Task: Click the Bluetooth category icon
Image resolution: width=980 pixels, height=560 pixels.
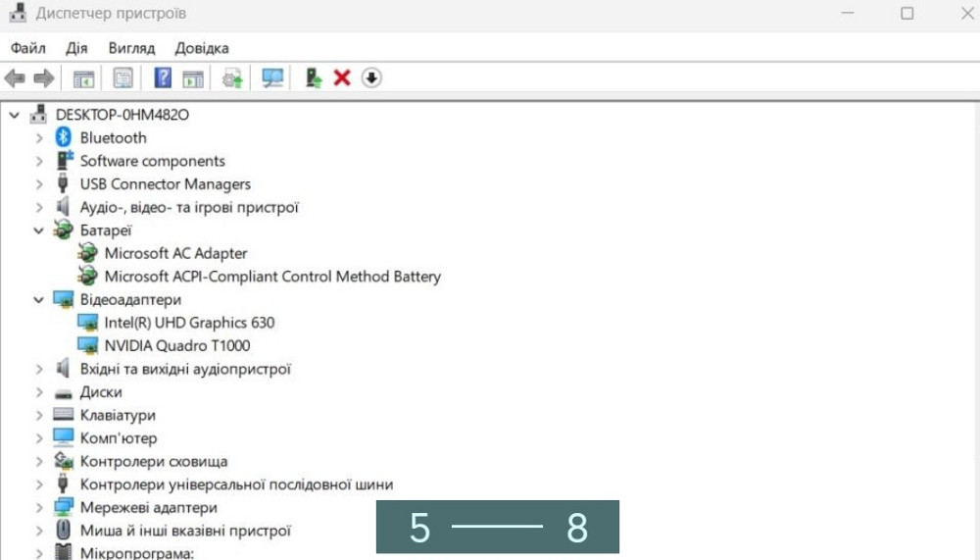Action: point(63,137)
